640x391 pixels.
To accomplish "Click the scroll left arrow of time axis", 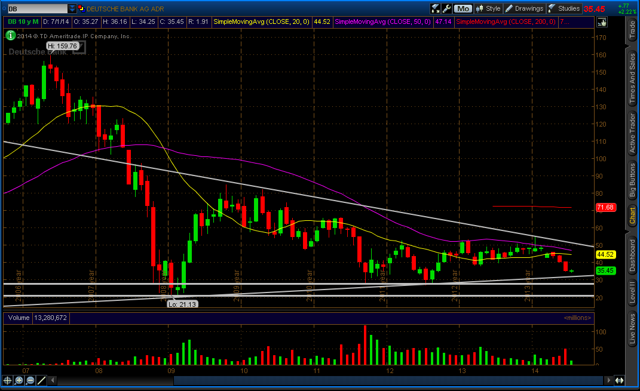I will click(x=53, y=380).
